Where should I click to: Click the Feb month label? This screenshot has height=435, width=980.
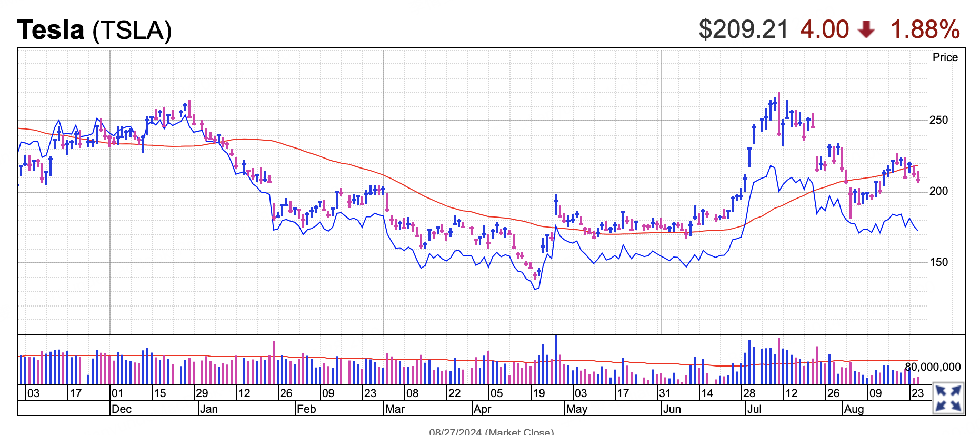(306, 409)
